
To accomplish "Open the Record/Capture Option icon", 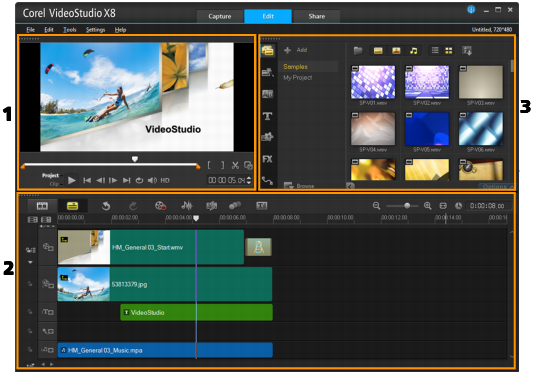I will coord(160,206).
